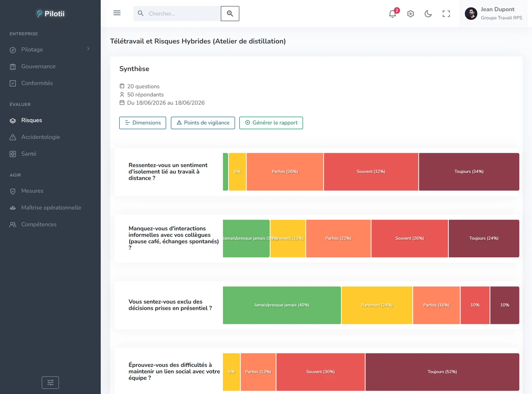Open the Compétences people icon
The image size is (532, 394).
(x=13, y=224)
